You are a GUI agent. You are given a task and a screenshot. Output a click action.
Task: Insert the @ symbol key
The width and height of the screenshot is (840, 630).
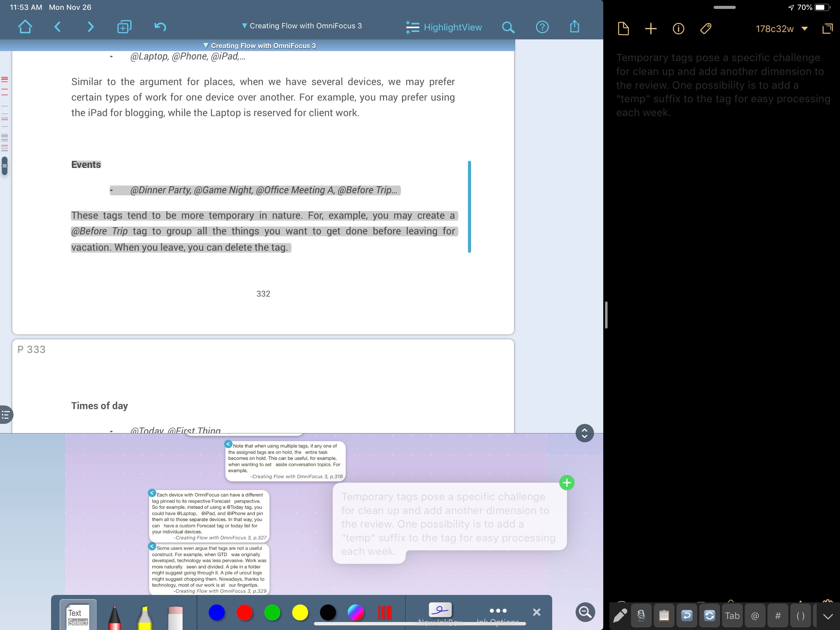[755, 616]
